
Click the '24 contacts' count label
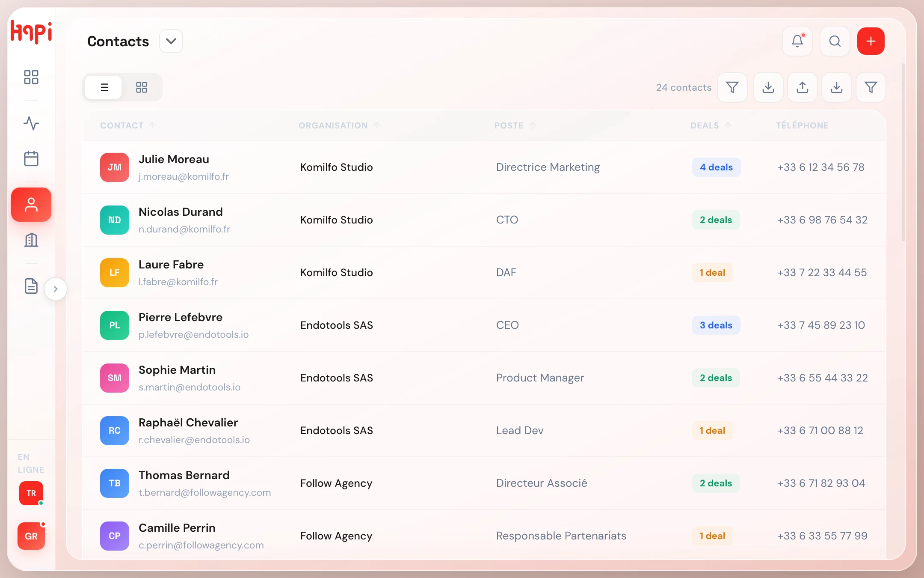coord(684,87)
